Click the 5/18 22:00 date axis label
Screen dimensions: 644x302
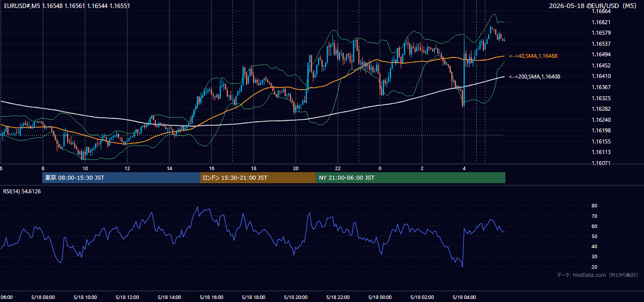pyautogui.click(x=338, y=297)
